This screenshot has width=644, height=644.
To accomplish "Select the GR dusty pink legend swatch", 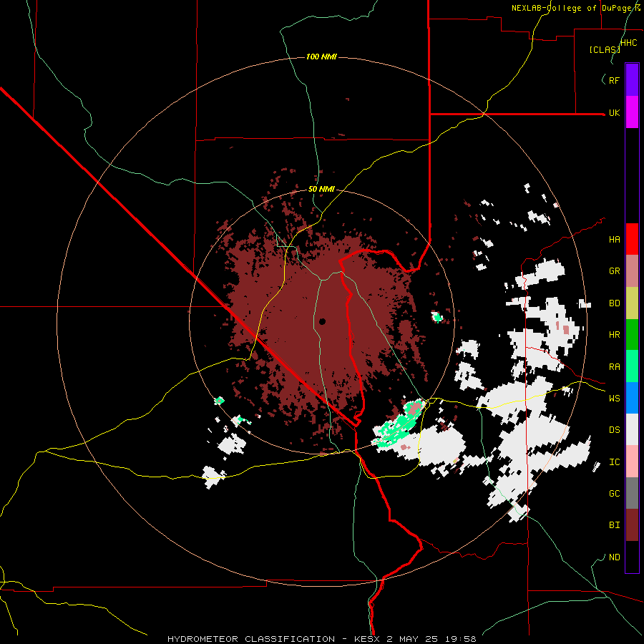I will coord(632,271).
